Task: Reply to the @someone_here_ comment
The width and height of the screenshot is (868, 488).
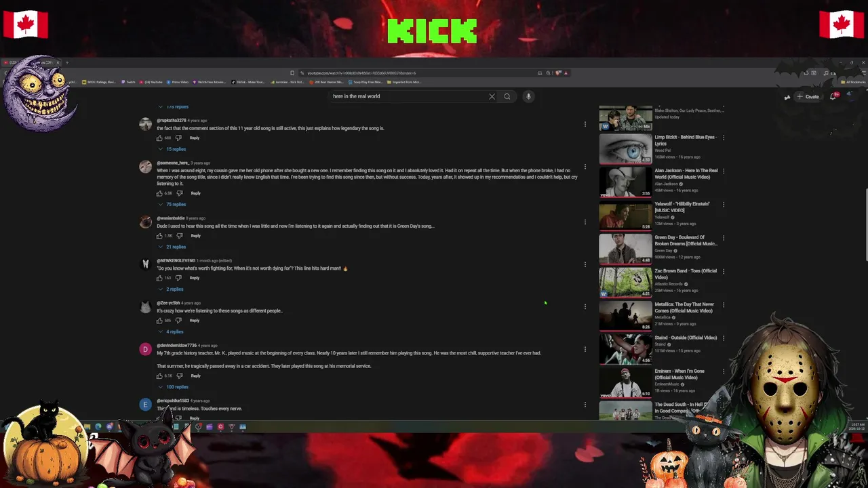Action: [195, 193]
